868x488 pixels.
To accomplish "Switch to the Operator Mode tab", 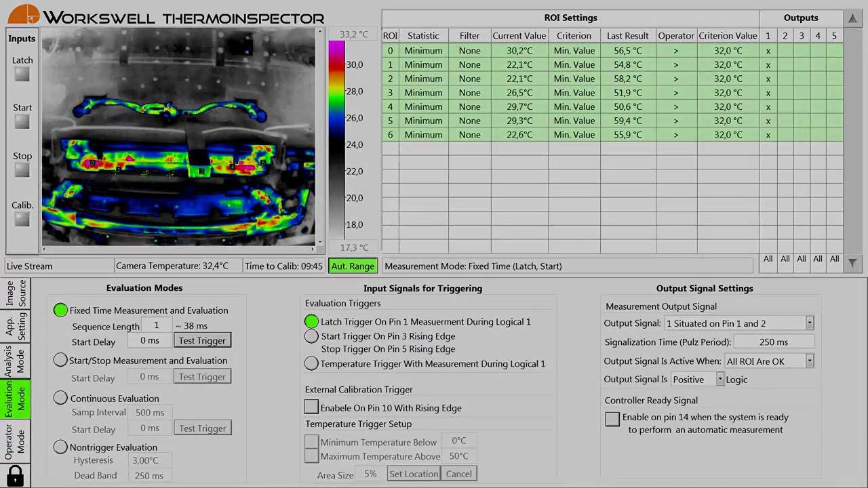I will (x=16, y=441).
